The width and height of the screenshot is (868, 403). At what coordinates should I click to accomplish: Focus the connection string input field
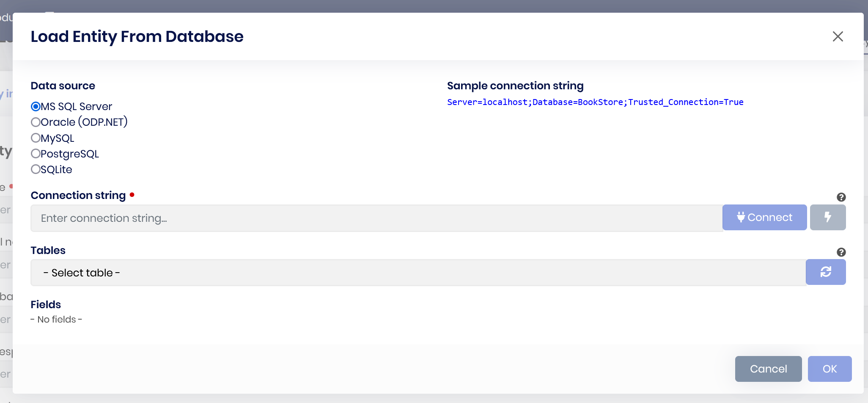coord(376,218)
